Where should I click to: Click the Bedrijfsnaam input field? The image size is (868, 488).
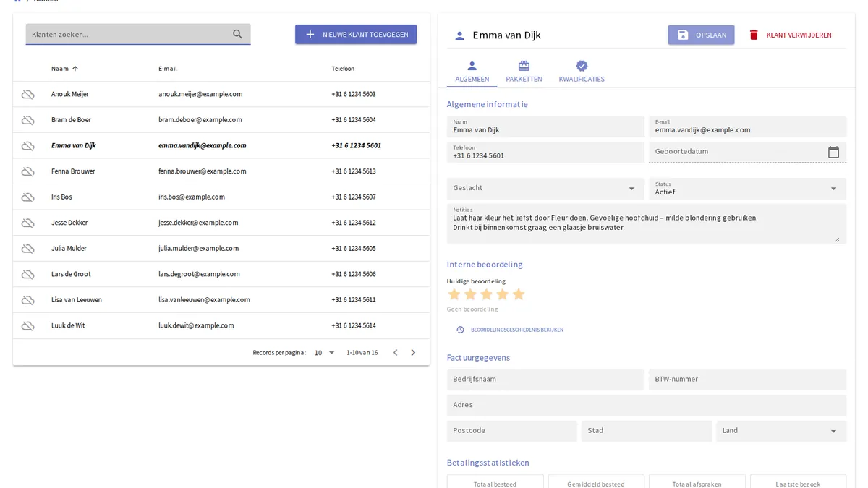(x=545, y=380)
